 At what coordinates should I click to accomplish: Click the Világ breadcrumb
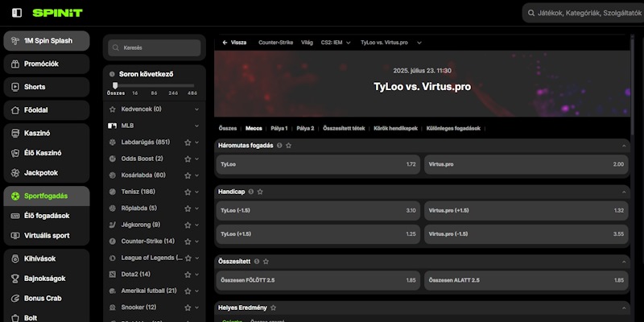pos(307,43)
